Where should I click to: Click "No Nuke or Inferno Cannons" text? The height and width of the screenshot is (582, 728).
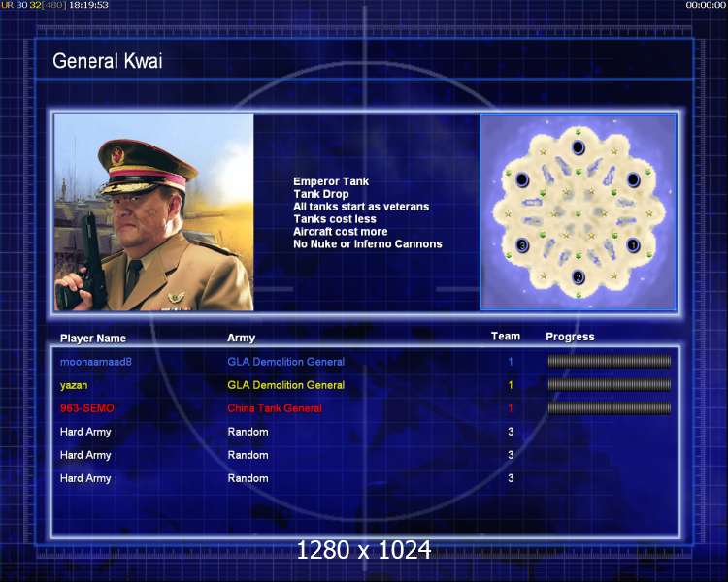coord(368,244)
